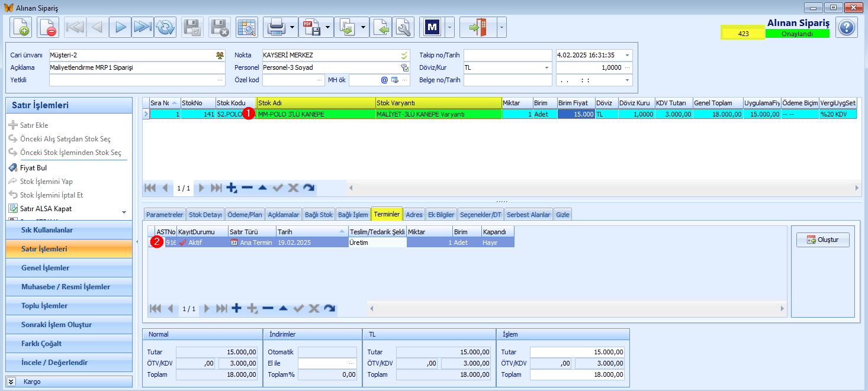This screenshot has height=391, width=868.
Task: Click the Yetkili input field
Action: click(137, 80)
